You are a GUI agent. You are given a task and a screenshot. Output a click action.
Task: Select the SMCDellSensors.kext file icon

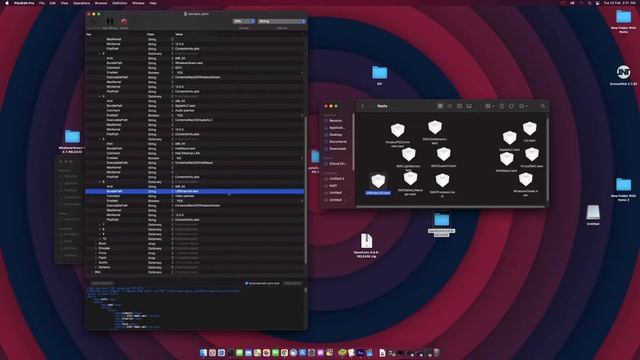pyautogui.click(x=435, y=127)
